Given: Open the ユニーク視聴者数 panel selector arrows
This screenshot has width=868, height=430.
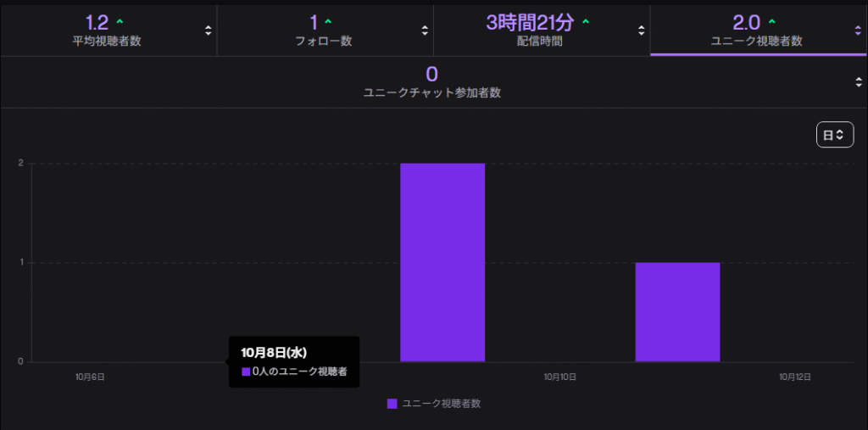Looking at the screenshot, I should pos(858,31).
